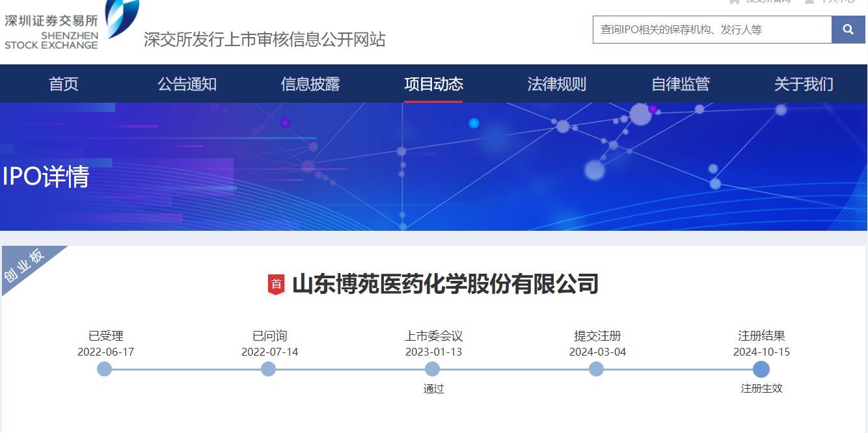This screenshot has width=868, height=433.
Task: Click the 注册结果 stage label
Action: (762, 336)
